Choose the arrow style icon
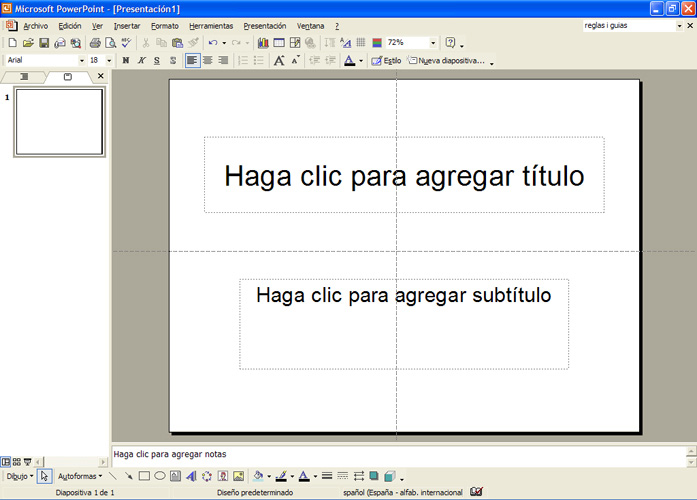The height and width of the screenshot is (500, 697). click(358, 476)
